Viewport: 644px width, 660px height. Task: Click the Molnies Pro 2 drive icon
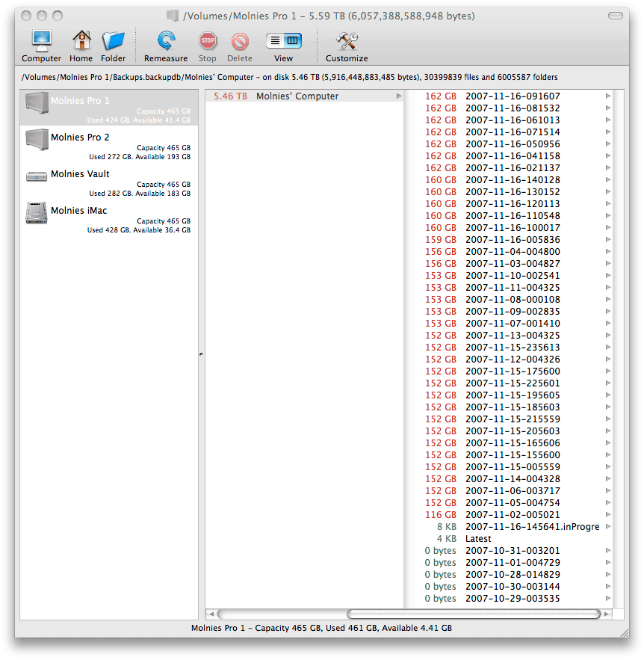pyautogui.click(x=36, y=141)
